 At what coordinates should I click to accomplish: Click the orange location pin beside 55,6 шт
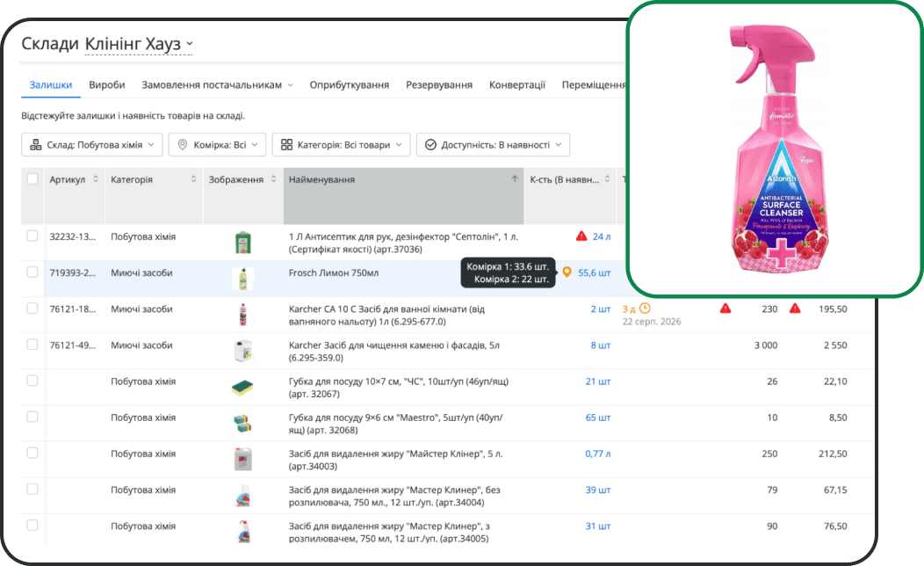(x=567, y=272)
